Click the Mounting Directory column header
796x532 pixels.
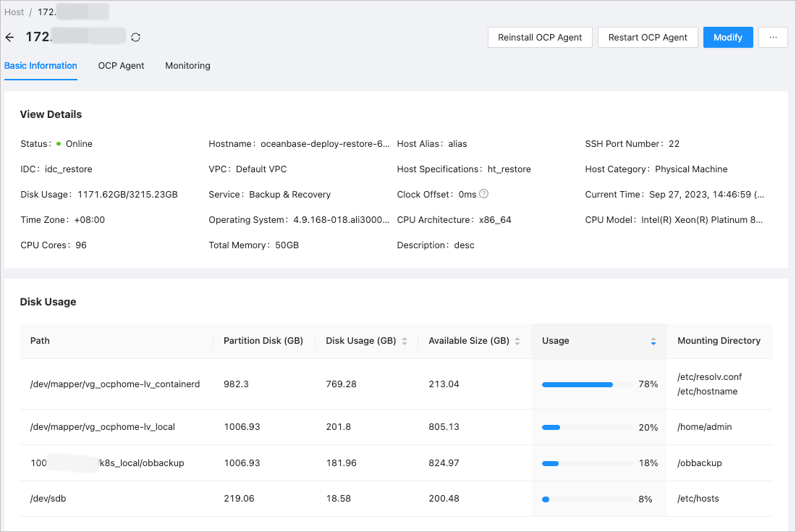coord(719,341)
